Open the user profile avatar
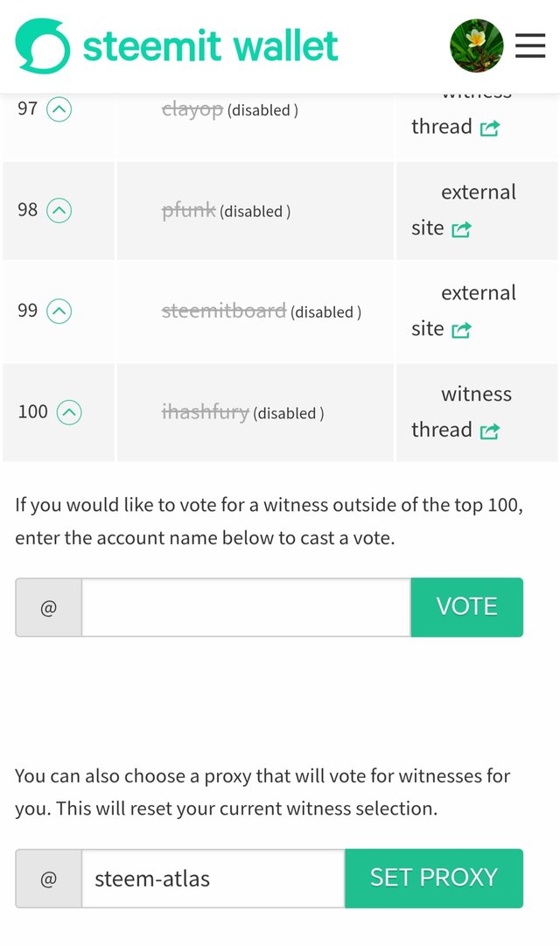This screenshot has height=946, width=560. pos(476,46)
